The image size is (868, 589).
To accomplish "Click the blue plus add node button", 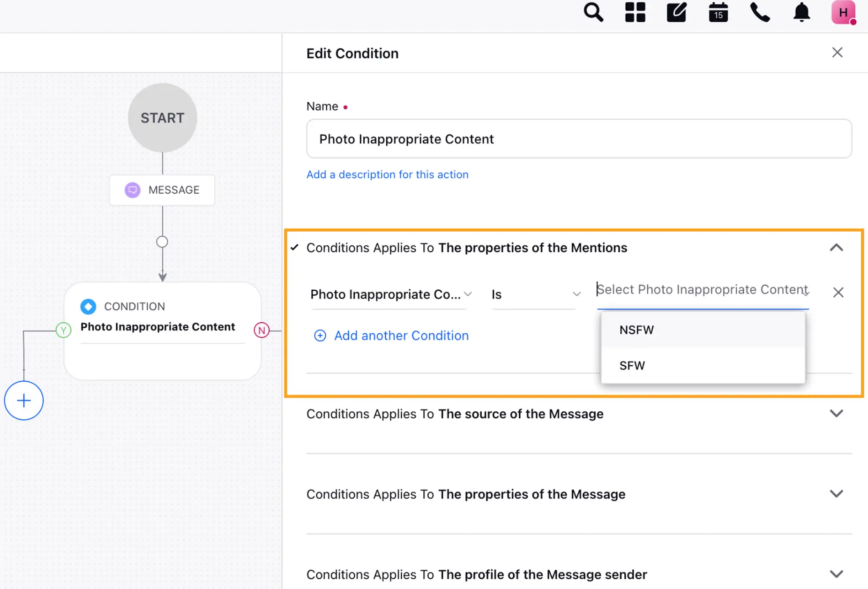I will coord(24,400).
